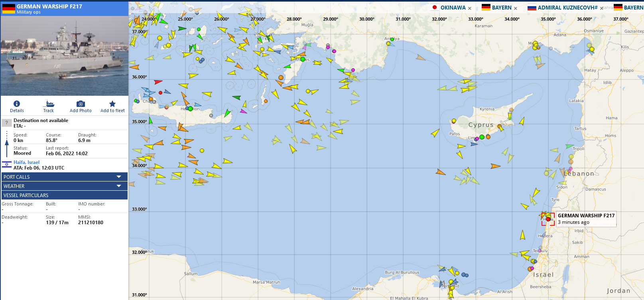Expand the PORT CALLS section
644x300 pixels.
coord(64,177)
